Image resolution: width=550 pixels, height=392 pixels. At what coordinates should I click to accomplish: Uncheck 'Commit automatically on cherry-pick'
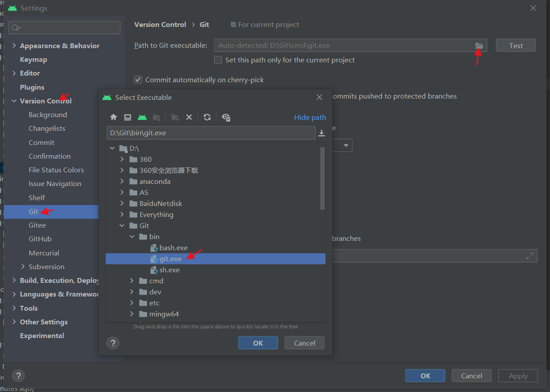click(x=138, y=80)
